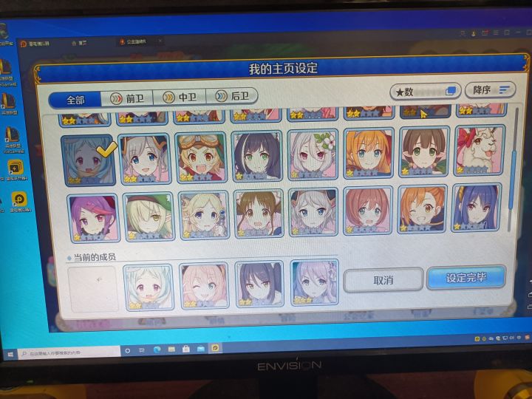Screen dimensions: 532x399
Task: Select the light-blue haired character with checkmark
Action: [x=88, y=160]
